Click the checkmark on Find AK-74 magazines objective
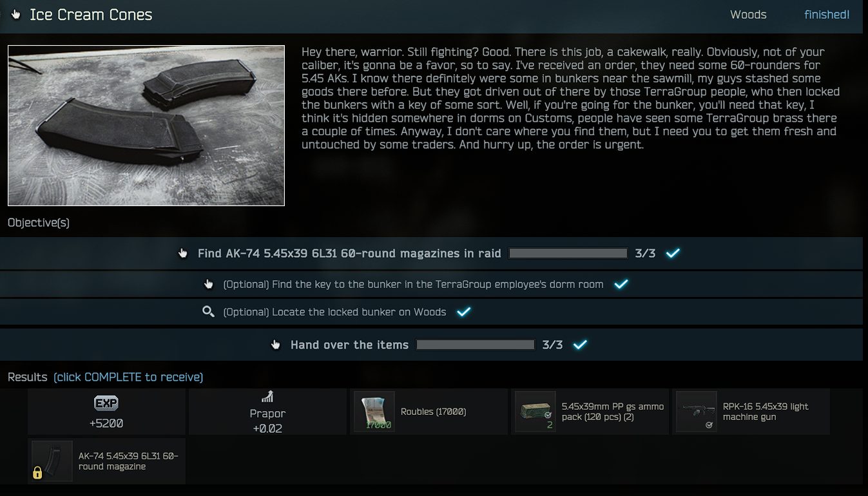 673,253
